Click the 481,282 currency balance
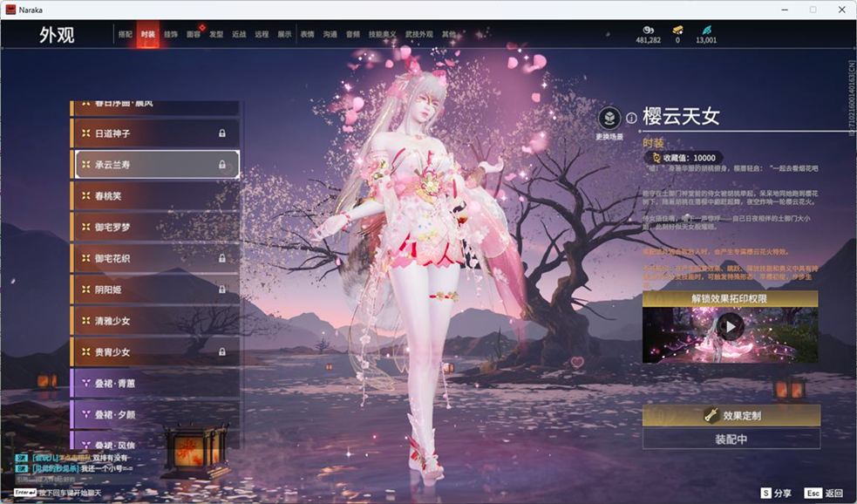Image resolution: width=857 pixels, height=504 pixels. pyautogui.click(x=649, y=40)
